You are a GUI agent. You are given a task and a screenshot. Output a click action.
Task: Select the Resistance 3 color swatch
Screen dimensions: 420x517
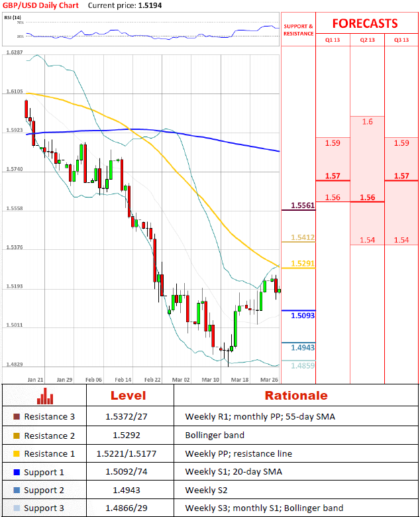pyautogui.click(x=17, y=417)
